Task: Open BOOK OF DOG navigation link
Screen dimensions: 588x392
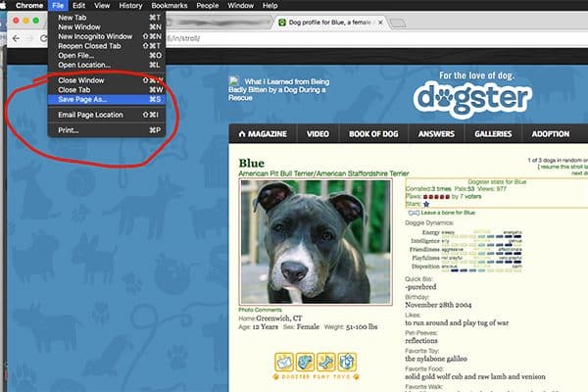Action: coord(373,134)
